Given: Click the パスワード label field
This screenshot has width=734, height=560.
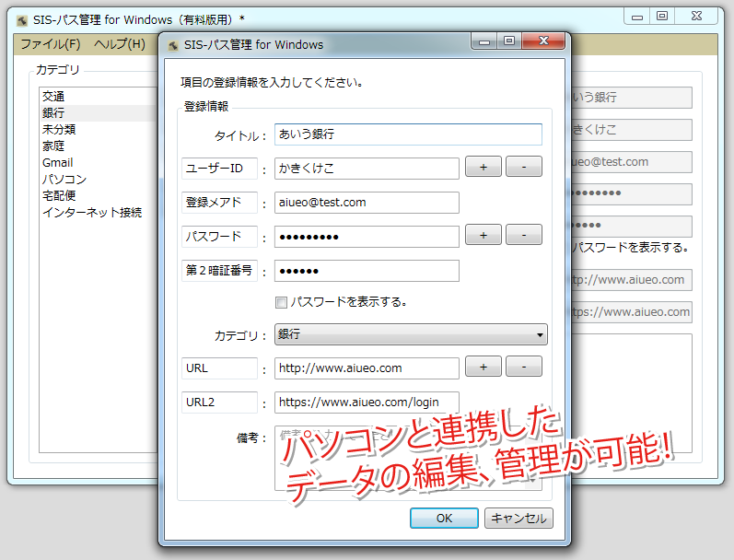Looking at the screenshot, I should tap(219, 237).
